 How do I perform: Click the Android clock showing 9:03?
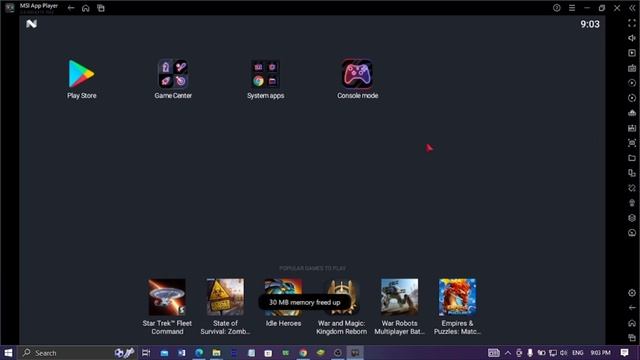[x=590, y=24]
